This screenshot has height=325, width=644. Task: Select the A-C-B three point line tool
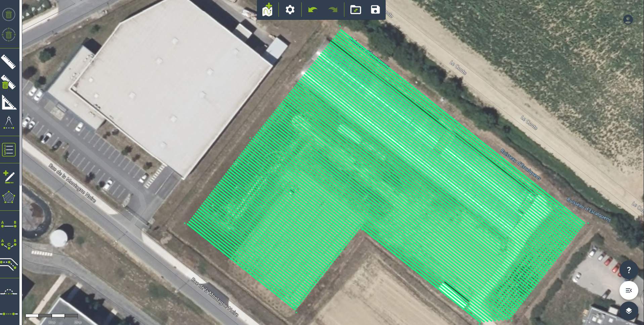[9, 244]
